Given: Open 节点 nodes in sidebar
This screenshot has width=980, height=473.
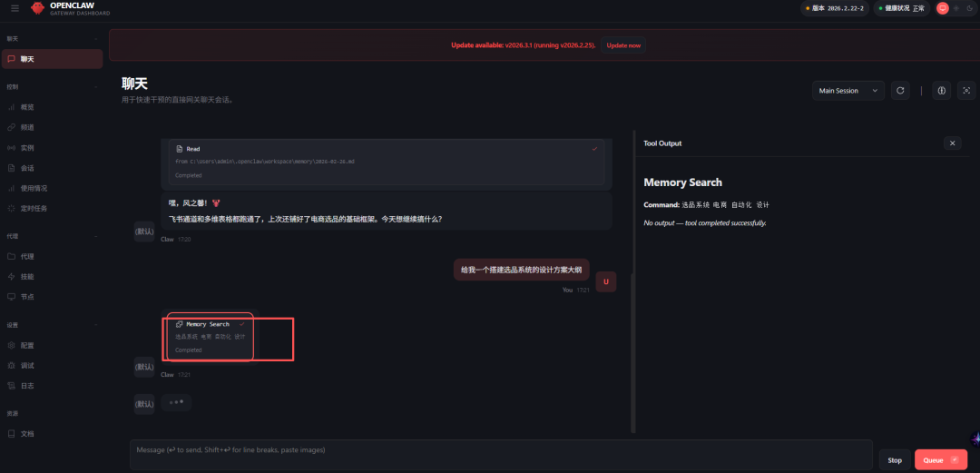Looking at the screenshot, I should point(52,297).
